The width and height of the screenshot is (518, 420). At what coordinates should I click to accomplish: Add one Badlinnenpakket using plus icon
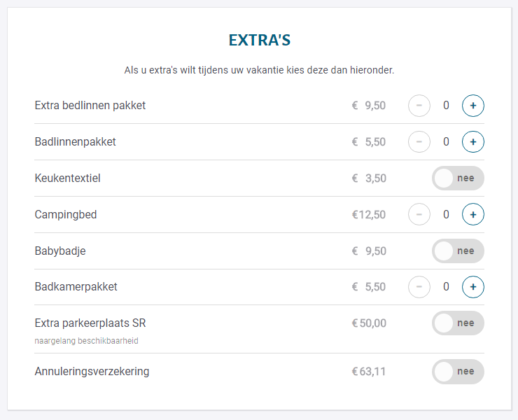tap(472, 142)
